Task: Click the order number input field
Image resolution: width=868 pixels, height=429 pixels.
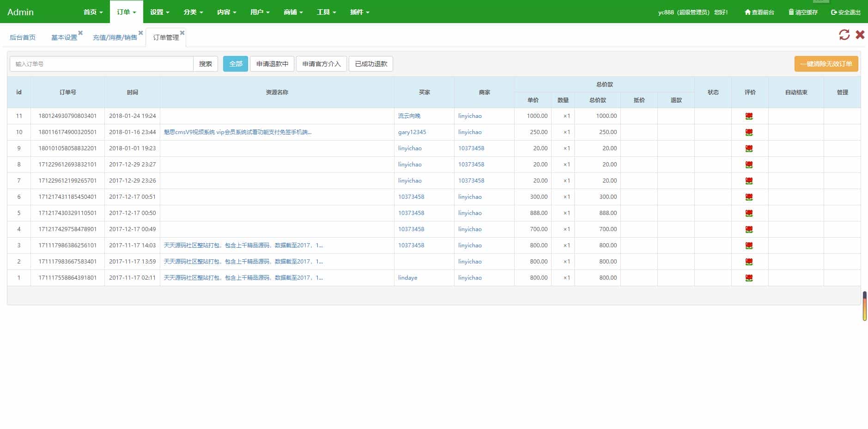Action: pos(102,64)
